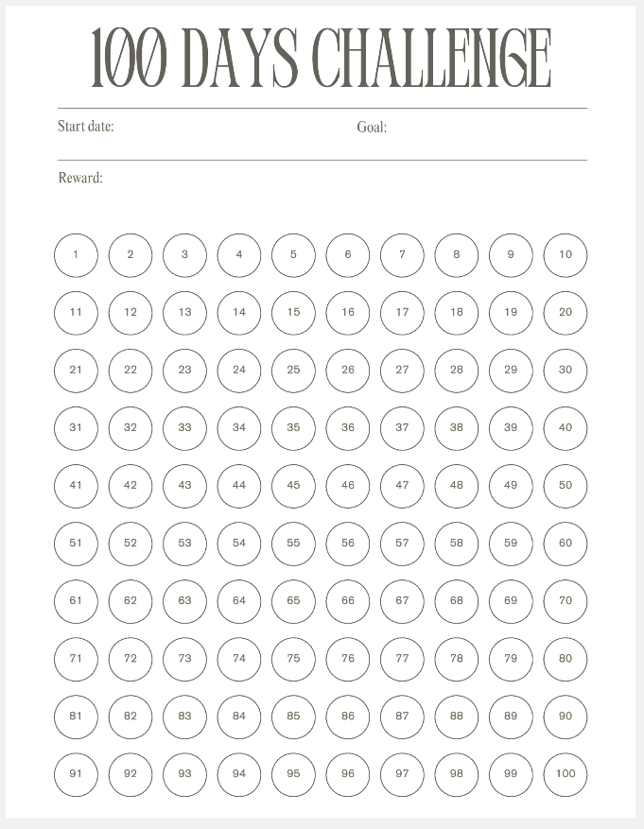Select the circle numbered 91
Screen dimensions: 644x829
(x=76, y=774)
